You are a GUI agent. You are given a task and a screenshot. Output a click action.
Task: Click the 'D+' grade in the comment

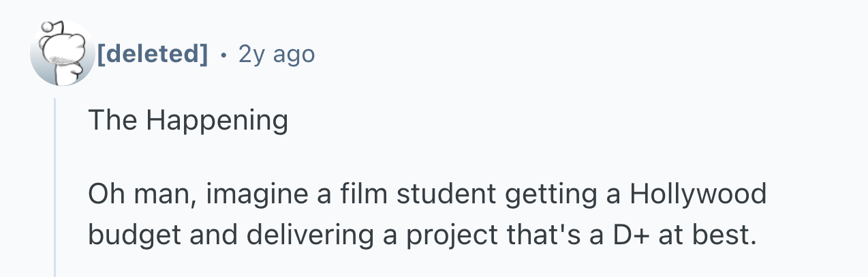(x=636, y=234)
